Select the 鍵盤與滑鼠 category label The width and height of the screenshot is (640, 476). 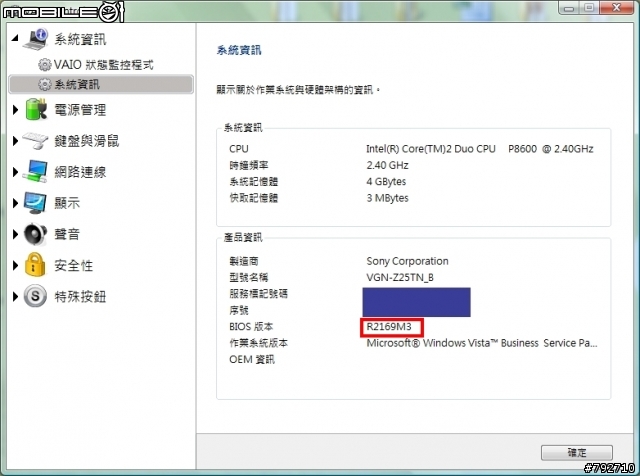tap(87, 141)
